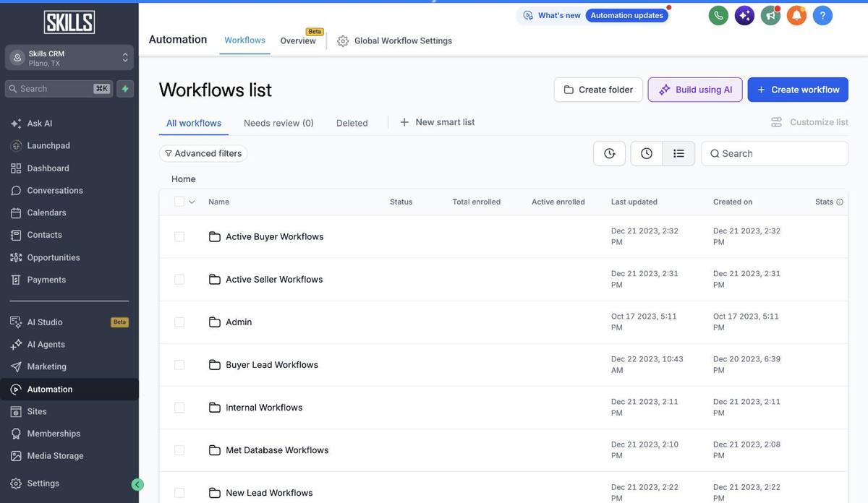The height and width of the screenshot is (503, 868).
Task: Click the pie-clock view icon beside Search
Action: (x=609, y=153)
